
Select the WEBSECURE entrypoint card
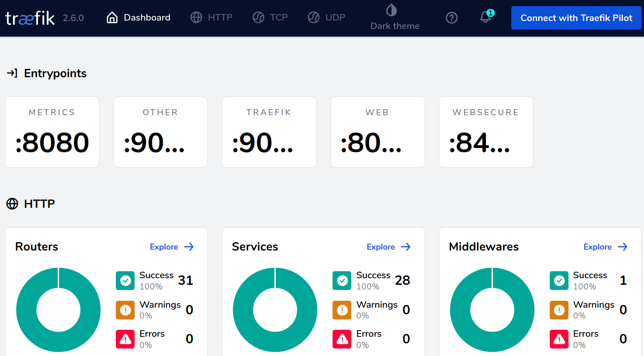click(x=485, y=132)
